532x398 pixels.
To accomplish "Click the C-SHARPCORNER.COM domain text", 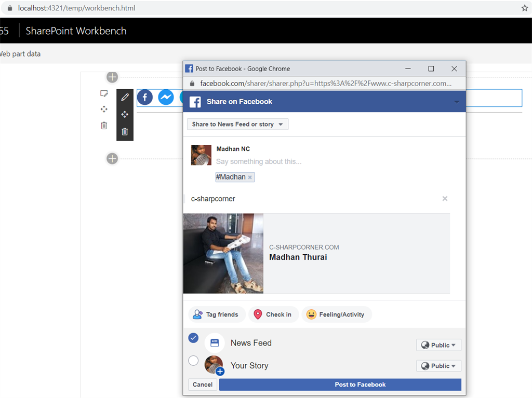I will (304, 248).
